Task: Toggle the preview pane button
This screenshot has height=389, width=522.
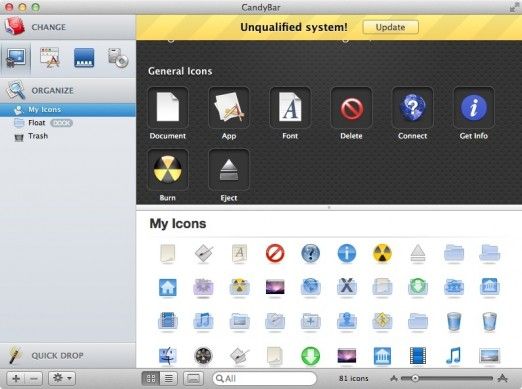Action: pos(194,378)
